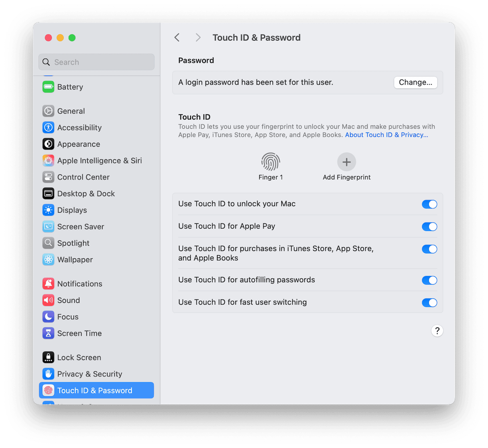Click the Control Center label

83,177
